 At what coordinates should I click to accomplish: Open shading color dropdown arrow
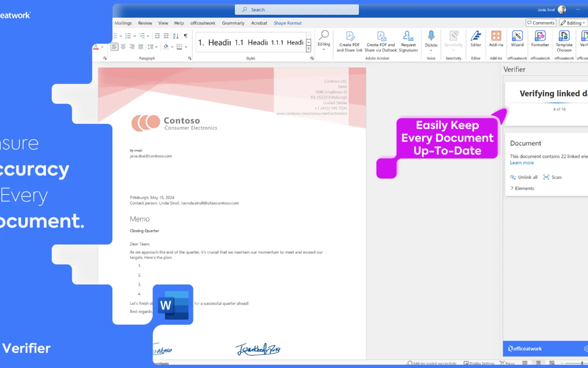coord(172,47)
